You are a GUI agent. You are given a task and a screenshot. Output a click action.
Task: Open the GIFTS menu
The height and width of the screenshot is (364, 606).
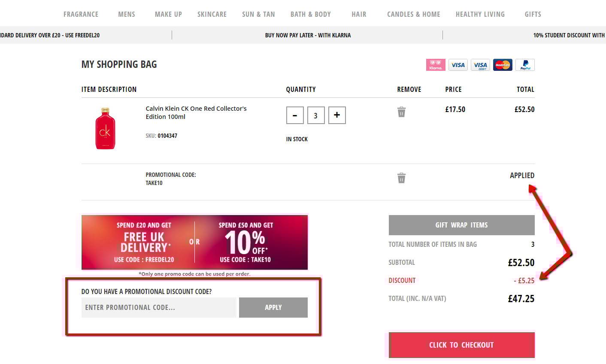coord(532,14)
